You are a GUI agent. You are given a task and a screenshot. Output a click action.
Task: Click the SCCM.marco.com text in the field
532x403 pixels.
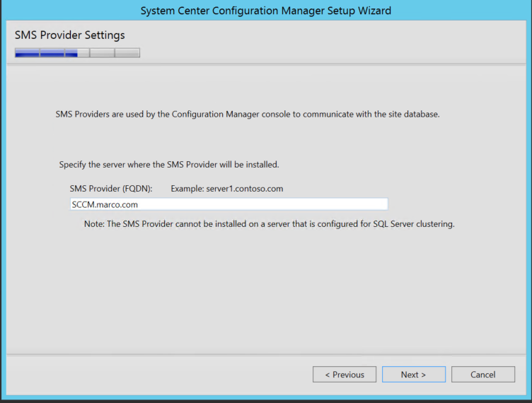[105, 205]
